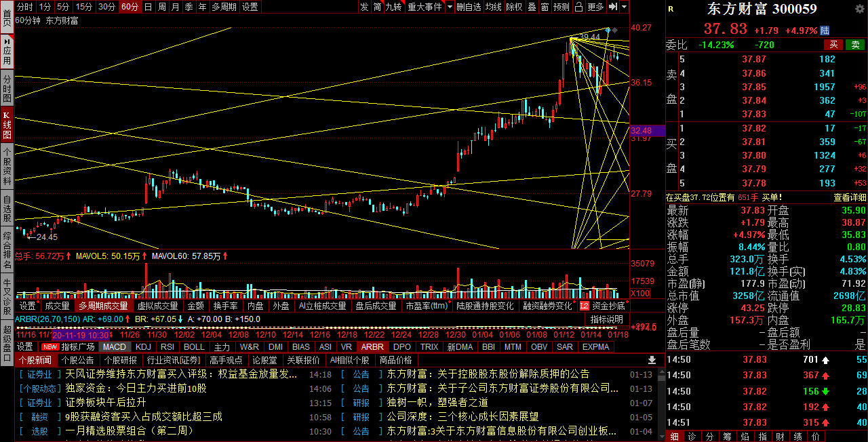The height and width of the screenshot is (442, 868).
Task: Click the 预测 forecast toolbar button
Action: click(561, 7)
